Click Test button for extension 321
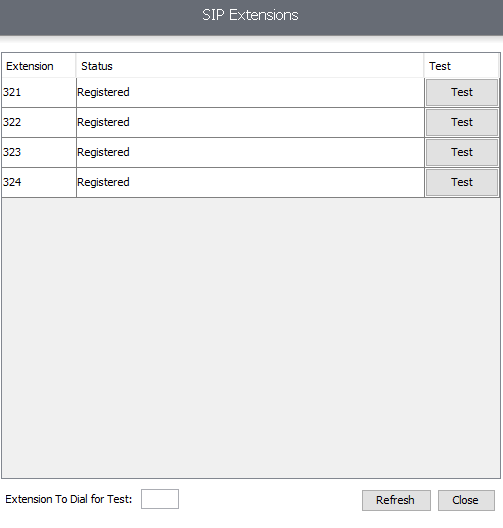Viewport: 503px width, 528px height. (x=462, y=92)
